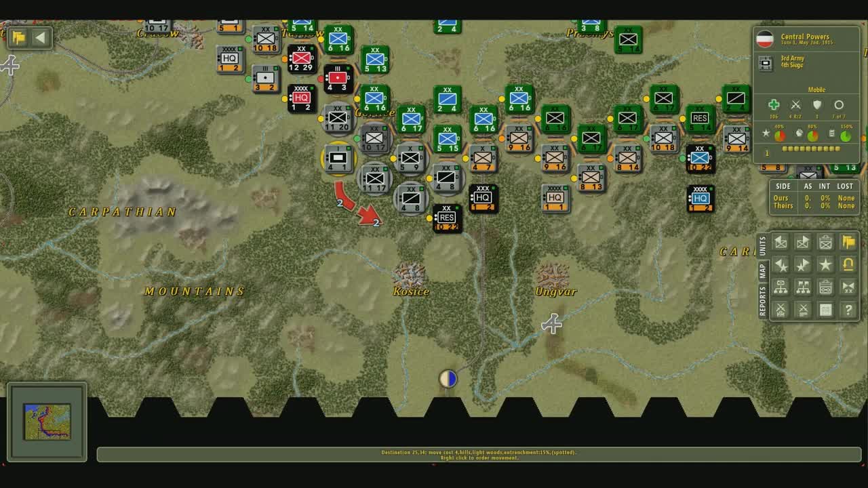
Task: Click the green cross icon in unit panel
Action: (774, 105)
